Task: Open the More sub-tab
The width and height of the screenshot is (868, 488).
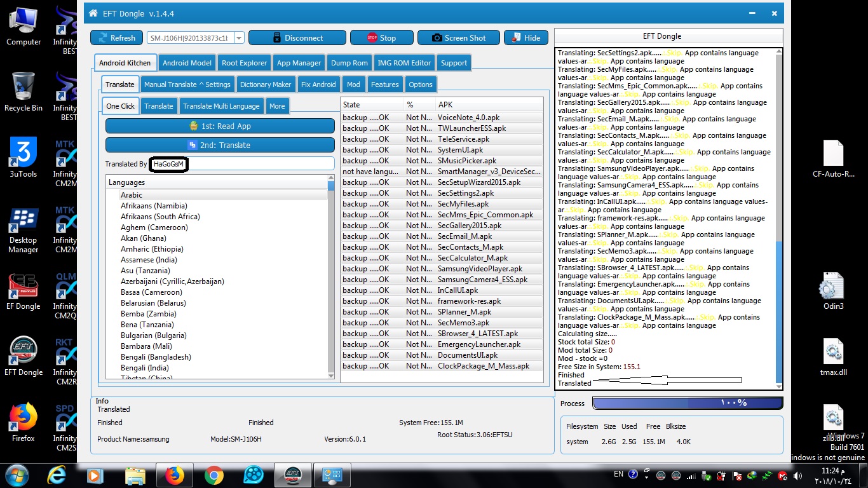Action: [x=277, y=106]
